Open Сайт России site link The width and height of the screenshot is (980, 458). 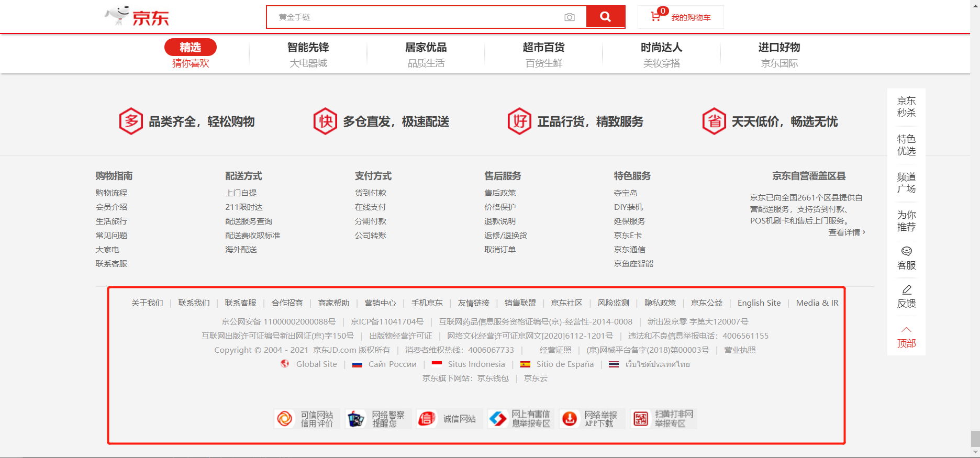pos(392,364)
